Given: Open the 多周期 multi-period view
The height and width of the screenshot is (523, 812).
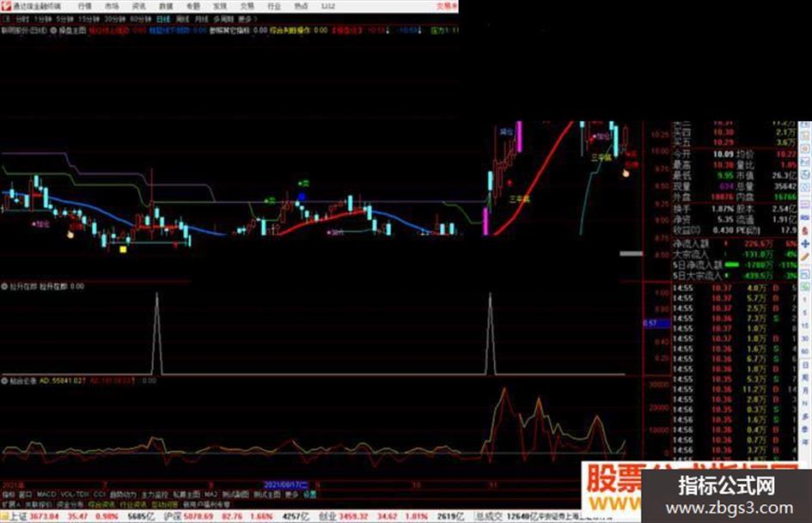Looking at the screenshot, I should coord(223,19).
